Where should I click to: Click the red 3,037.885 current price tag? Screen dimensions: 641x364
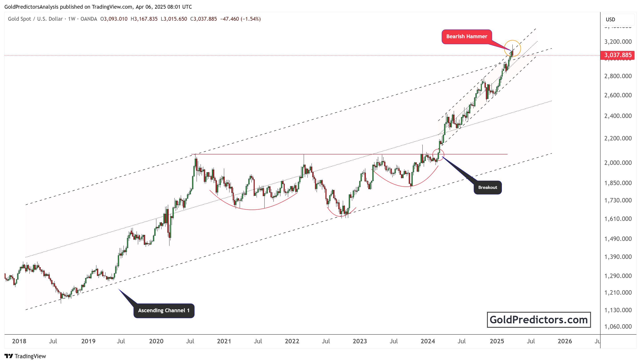pyautogui.click(x=617, y=55)
